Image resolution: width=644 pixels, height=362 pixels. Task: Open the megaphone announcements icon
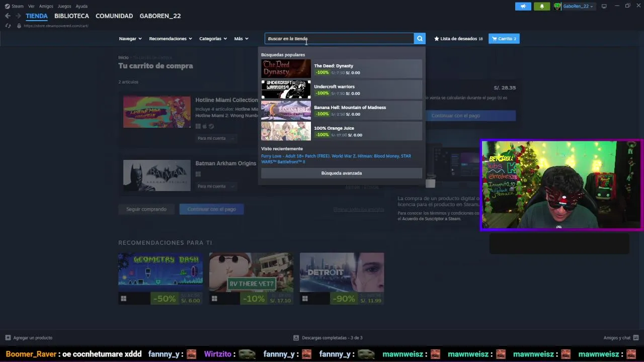(x=523, y=6)
